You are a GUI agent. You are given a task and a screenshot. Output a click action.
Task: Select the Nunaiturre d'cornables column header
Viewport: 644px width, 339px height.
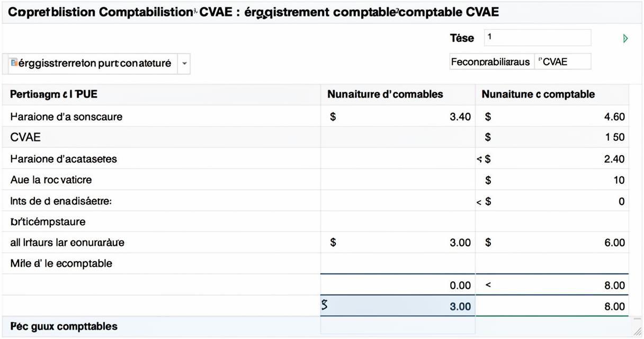(398, 94)
